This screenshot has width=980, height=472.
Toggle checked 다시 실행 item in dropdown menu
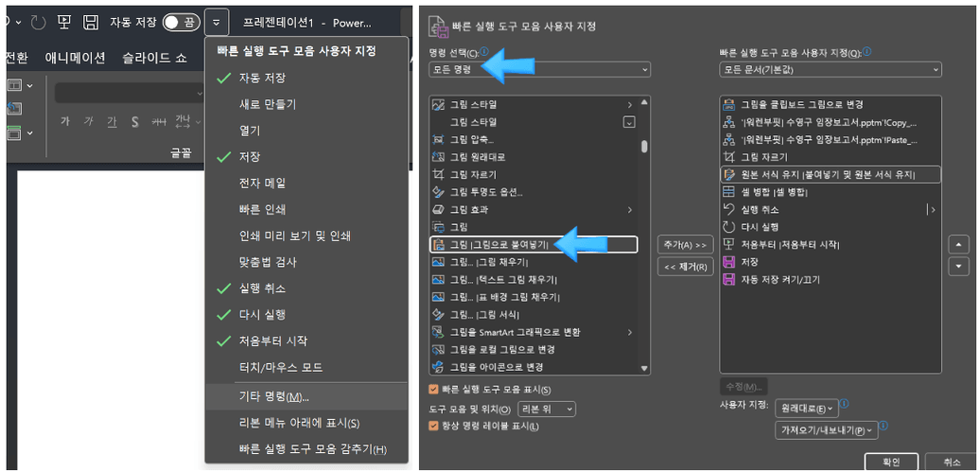click(306, 314)
